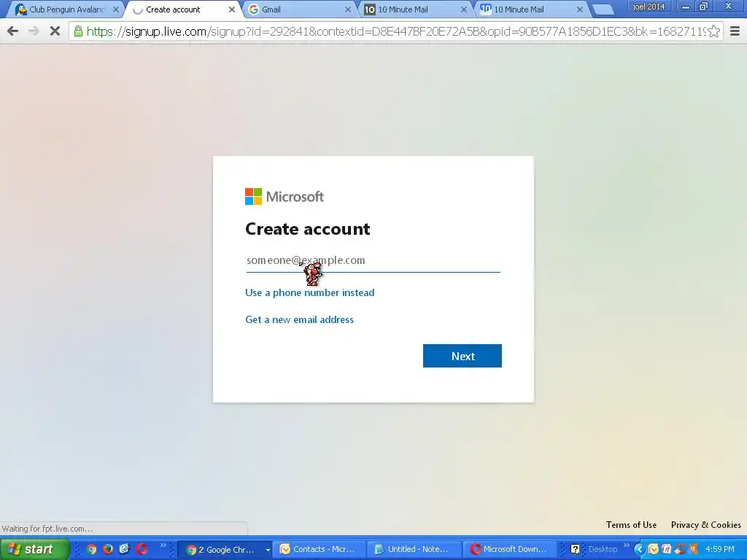Switch to the first 10 Minute Mail tab
Viewport: 747px width, 560px height.
415,9
